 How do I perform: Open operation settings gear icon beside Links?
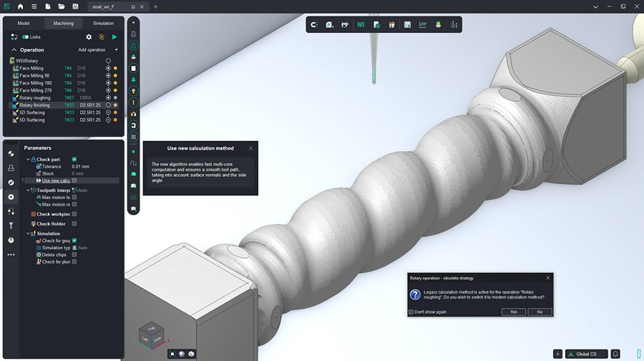[89, 37]
